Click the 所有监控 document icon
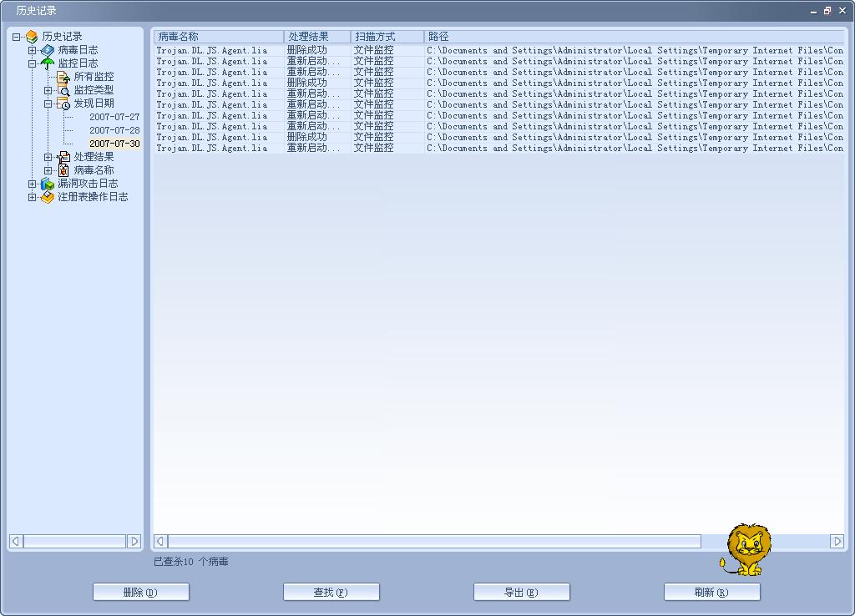The image size is (855, 616). tap(63, 77)
